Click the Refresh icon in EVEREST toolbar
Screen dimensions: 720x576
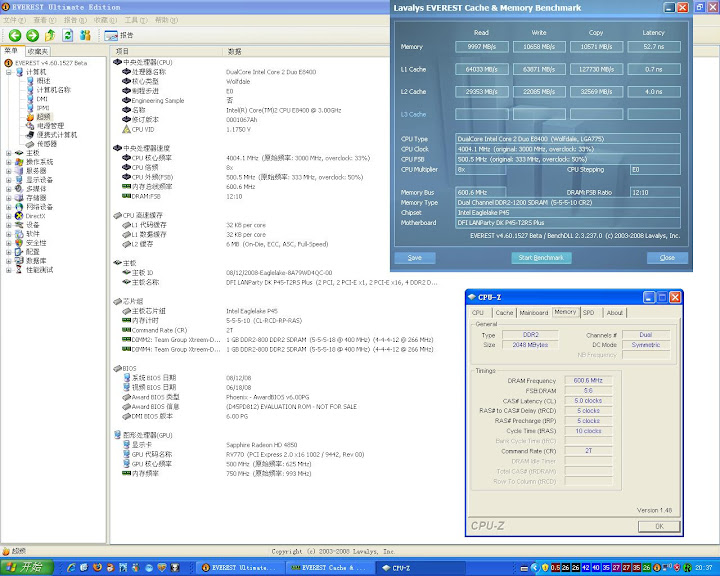click(x=67, y=35)
